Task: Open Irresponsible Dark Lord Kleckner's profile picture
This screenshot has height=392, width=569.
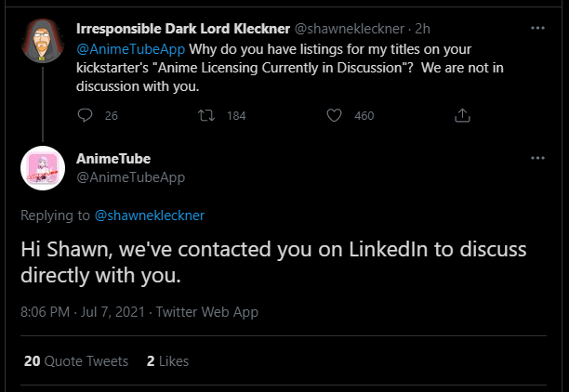Action: pos(42,42)
